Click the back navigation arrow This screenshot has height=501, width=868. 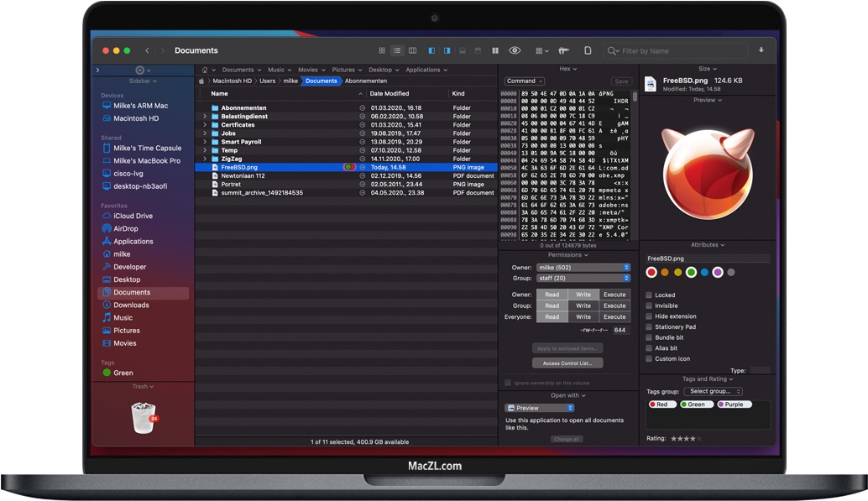(x=148, y=50)
